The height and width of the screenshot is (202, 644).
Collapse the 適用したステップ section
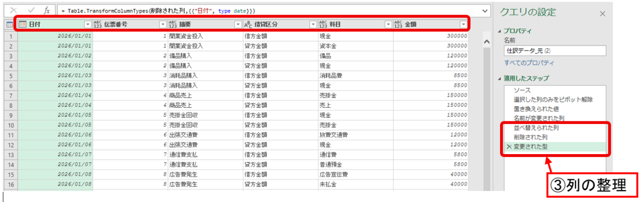click(500, 79)
